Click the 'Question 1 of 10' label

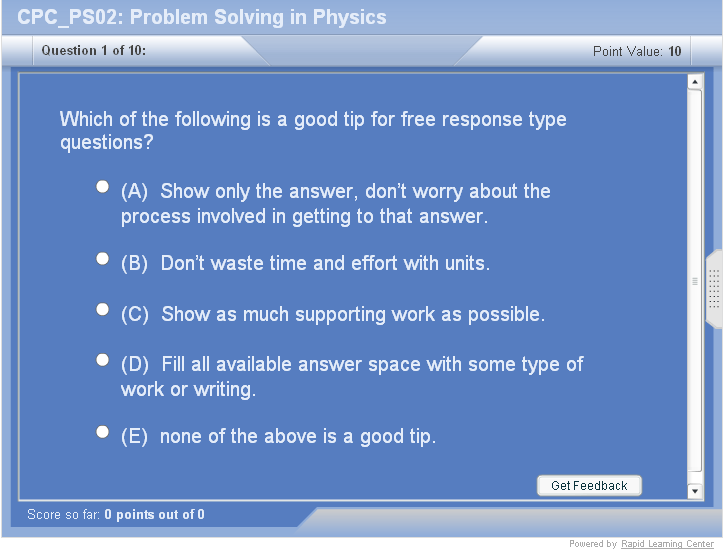pos(94,50)
